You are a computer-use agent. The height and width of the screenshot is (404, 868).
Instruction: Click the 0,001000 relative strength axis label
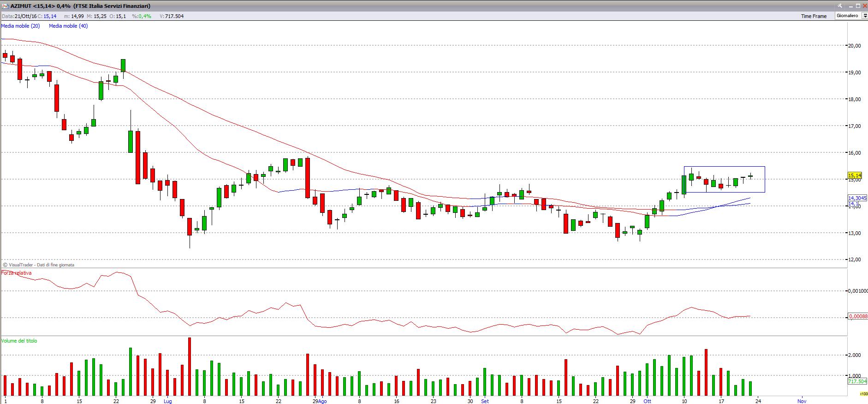tap(859, 290)
